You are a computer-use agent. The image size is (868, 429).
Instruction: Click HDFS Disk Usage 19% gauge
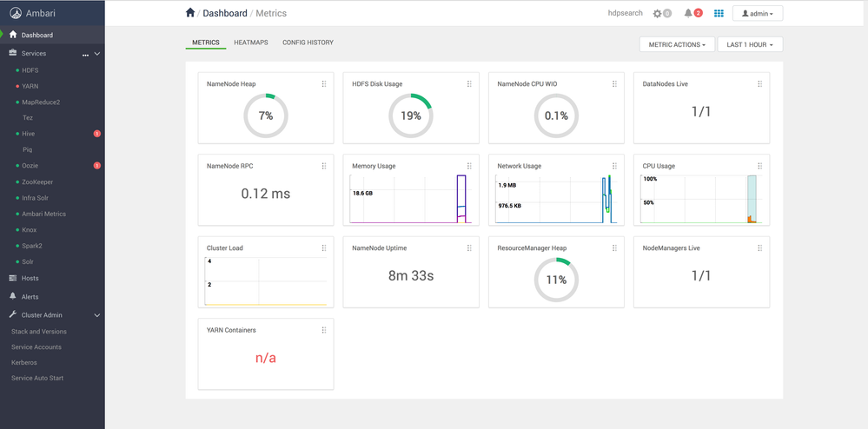pos(411,115)
